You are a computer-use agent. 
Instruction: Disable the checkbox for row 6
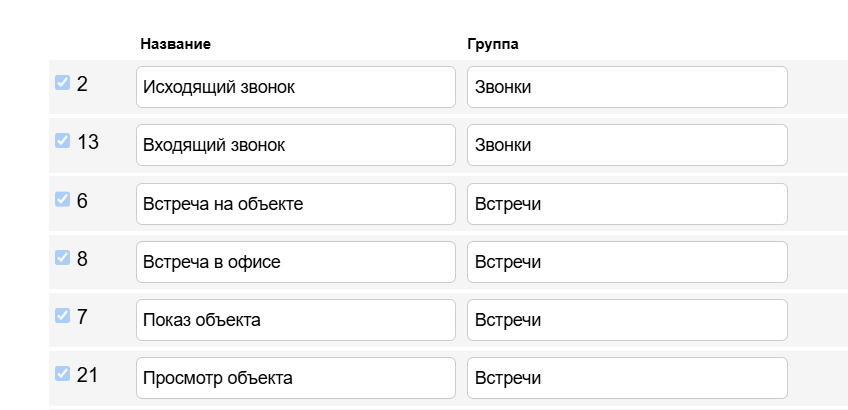tap(62, 199)
